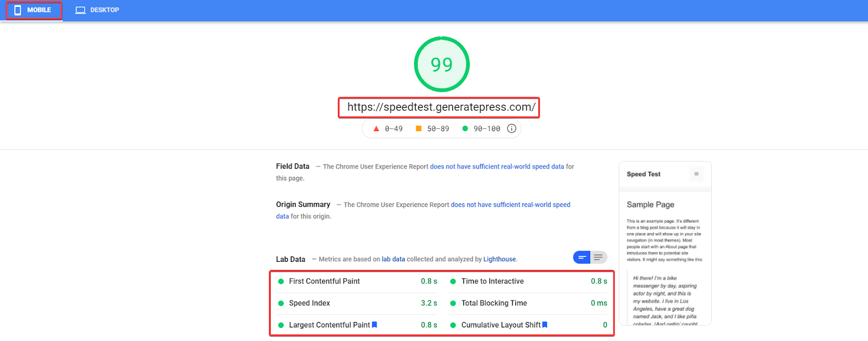
Task: Click the Lab Data heading
Action: pos(290,259)
